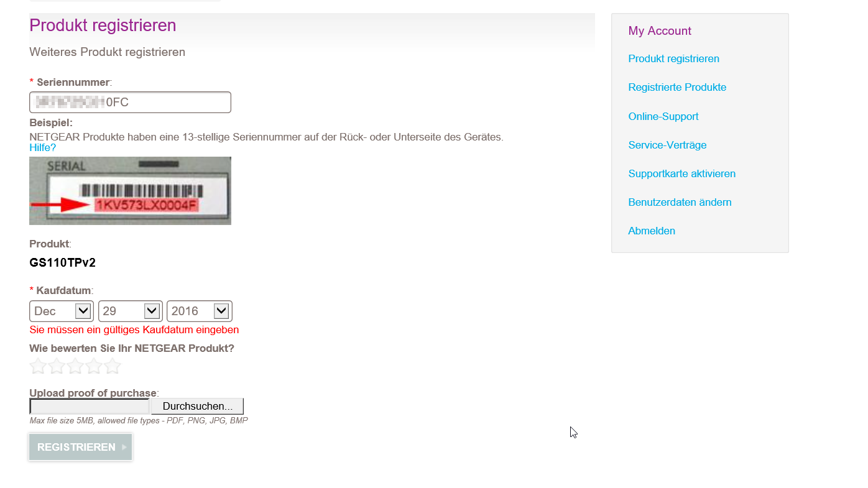Rate product with the fourth star
The image size is (868, 488).
pyautogui.click(x=94, y=366)
